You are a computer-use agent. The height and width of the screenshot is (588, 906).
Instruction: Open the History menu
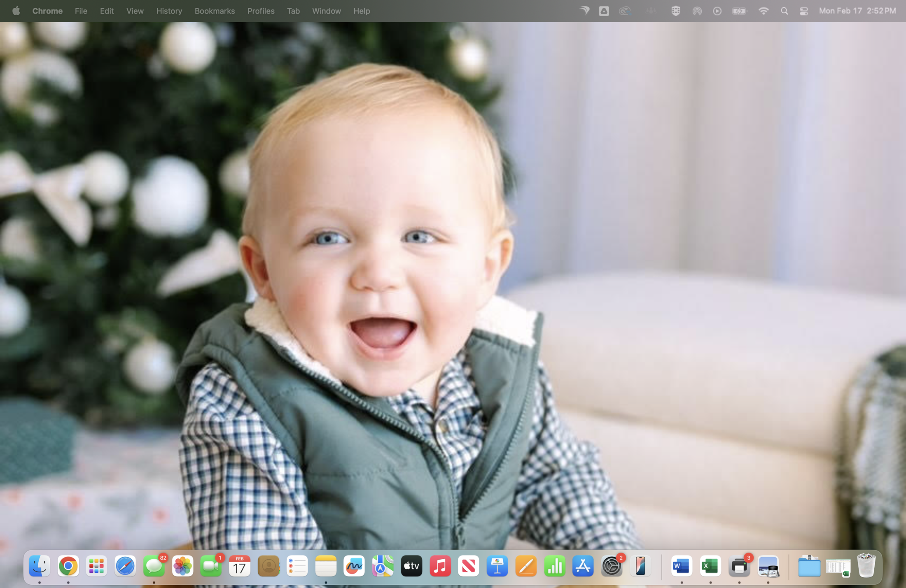click(x=169, y=11)
